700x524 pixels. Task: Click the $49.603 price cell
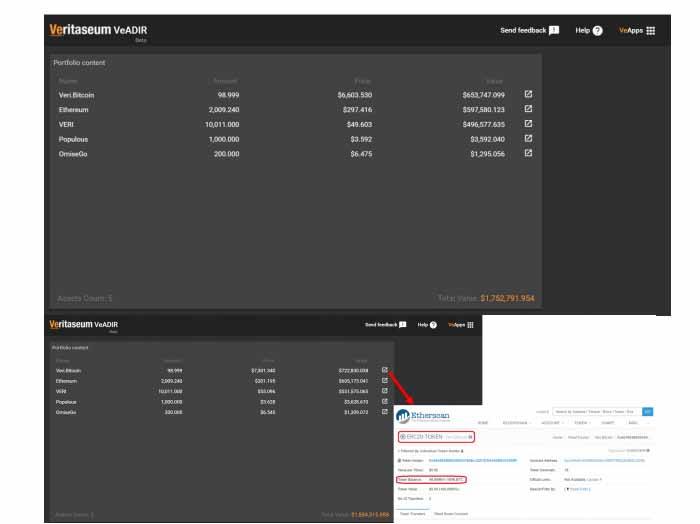click(x=359, y=125)
